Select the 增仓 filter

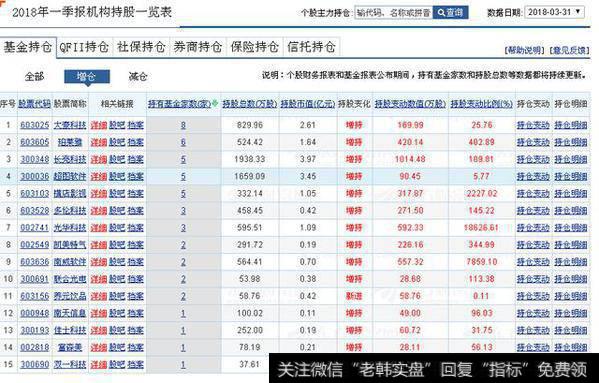coord(87,76)
